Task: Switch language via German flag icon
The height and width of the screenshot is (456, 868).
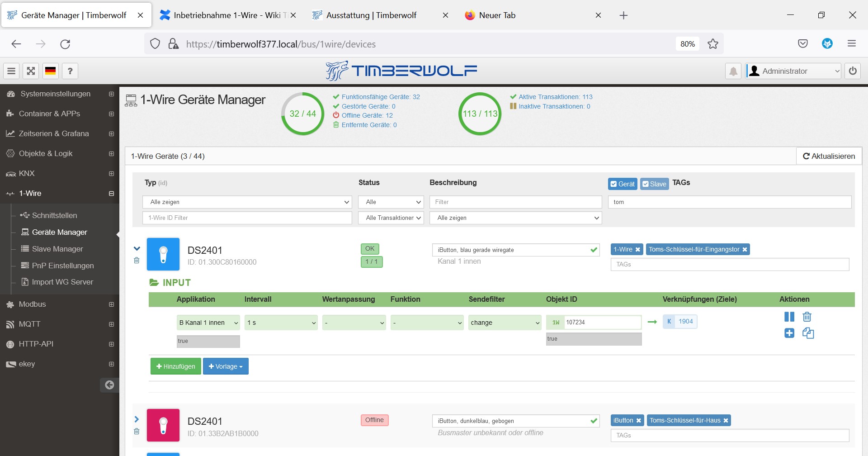Action: 51,71
